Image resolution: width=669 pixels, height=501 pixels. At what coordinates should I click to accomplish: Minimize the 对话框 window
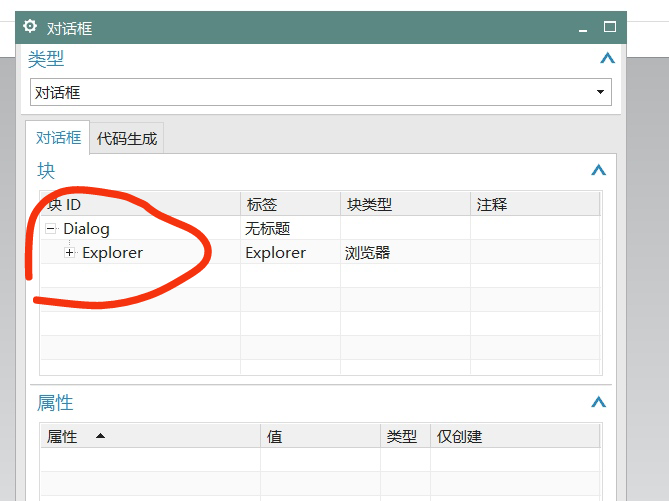(583, 28)
